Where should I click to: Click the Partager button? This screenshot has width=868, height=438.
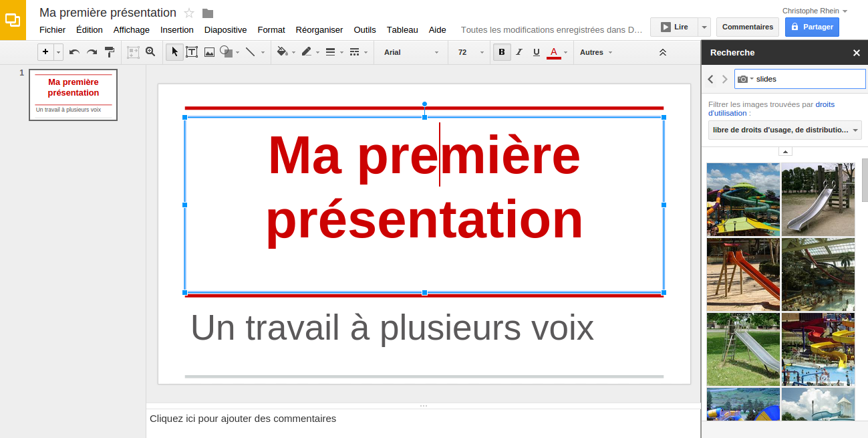(x=811, y=26)
